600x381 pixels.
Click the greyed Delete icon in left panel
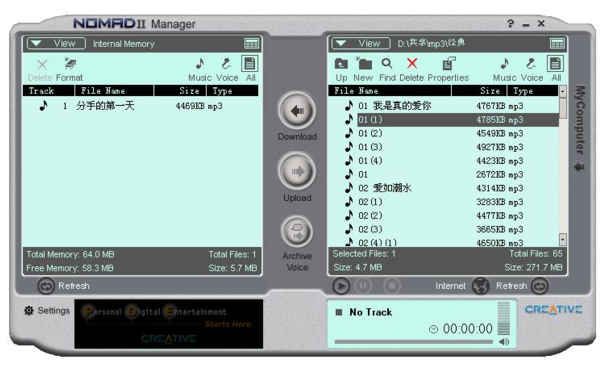(x=40, y=70)
